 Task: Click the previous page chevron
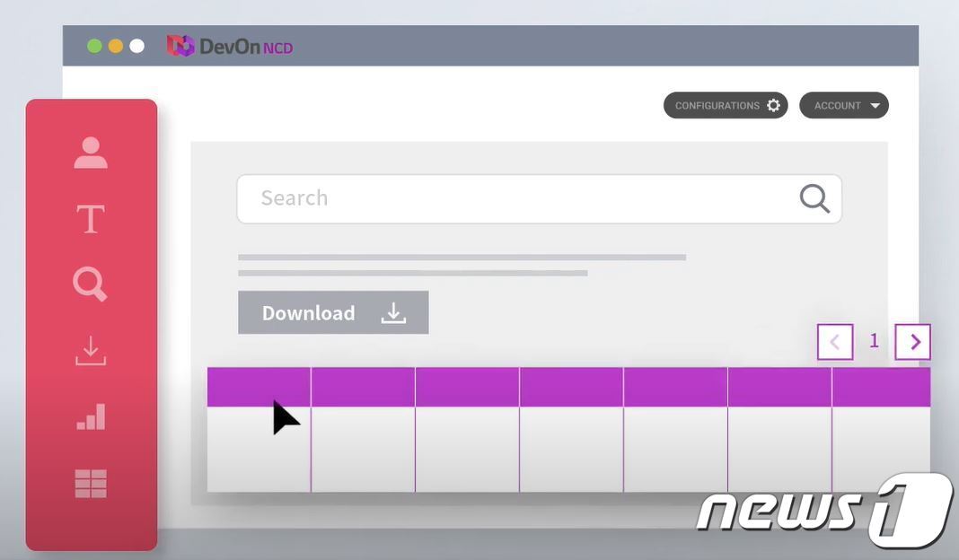click(x=834, y=341)
